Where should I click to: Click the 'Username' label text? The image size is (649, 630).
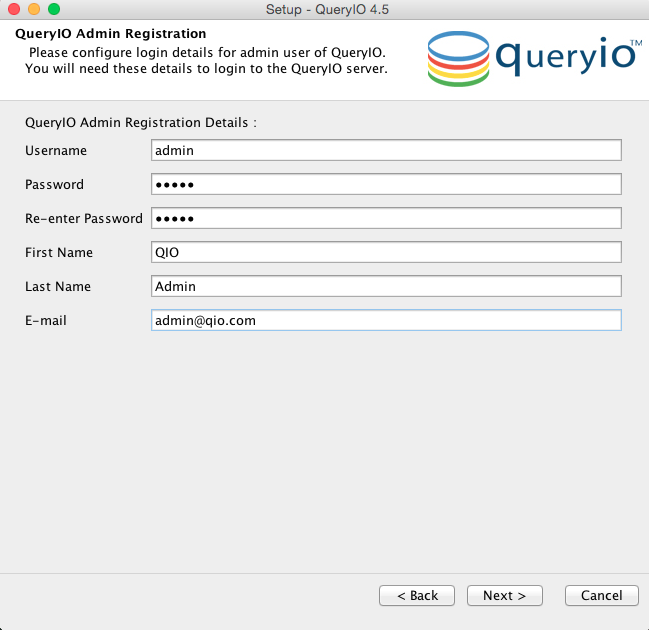click(56, 151)
